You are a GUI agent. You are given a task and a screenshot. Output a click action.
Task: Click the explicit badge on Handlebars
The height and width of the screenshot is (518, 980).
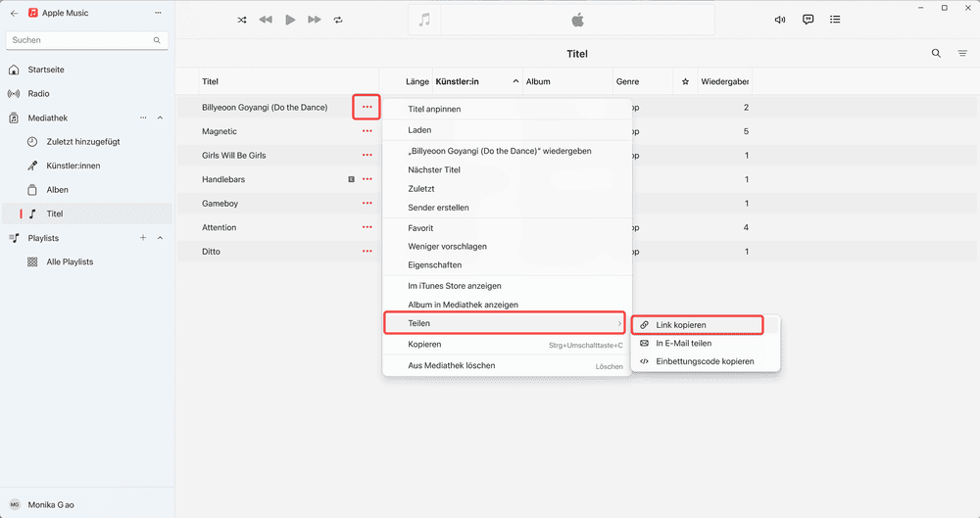351,179
